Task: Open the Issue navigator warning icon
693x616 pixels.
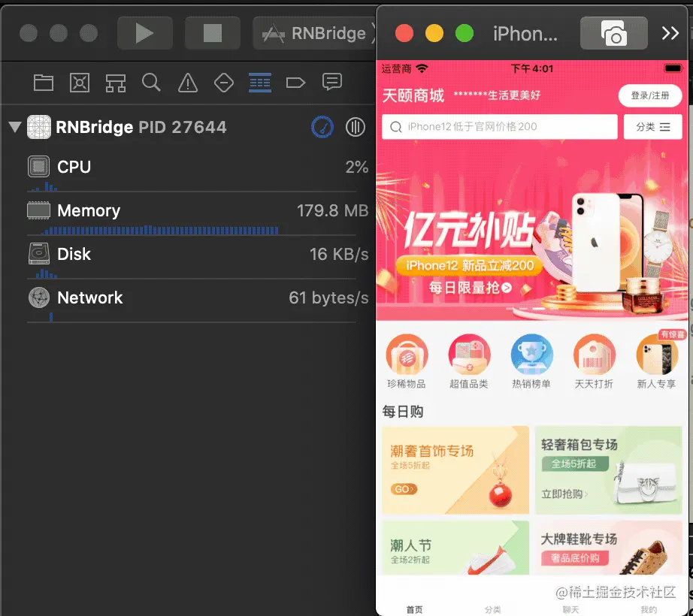Action: point(188,83)
